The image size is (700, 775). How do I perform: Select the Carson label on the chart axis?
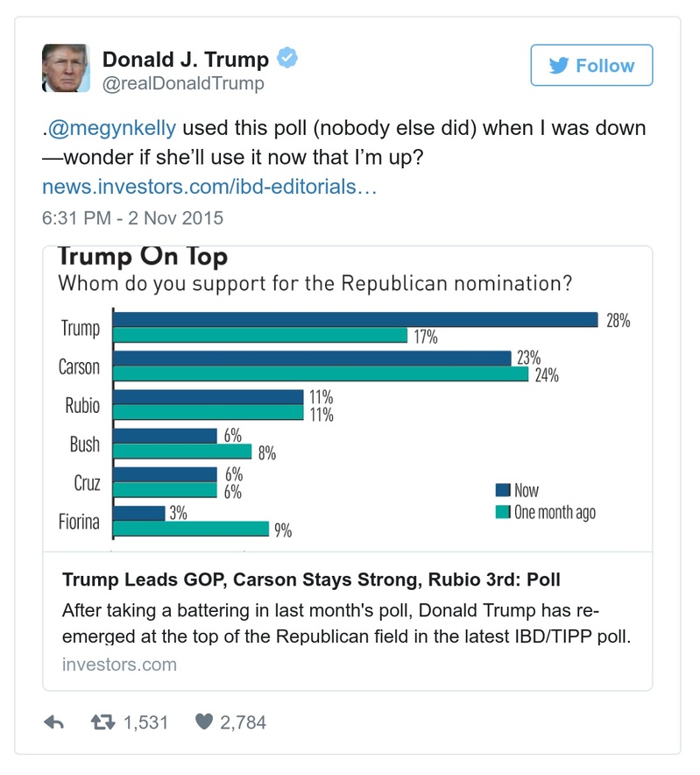79,366
